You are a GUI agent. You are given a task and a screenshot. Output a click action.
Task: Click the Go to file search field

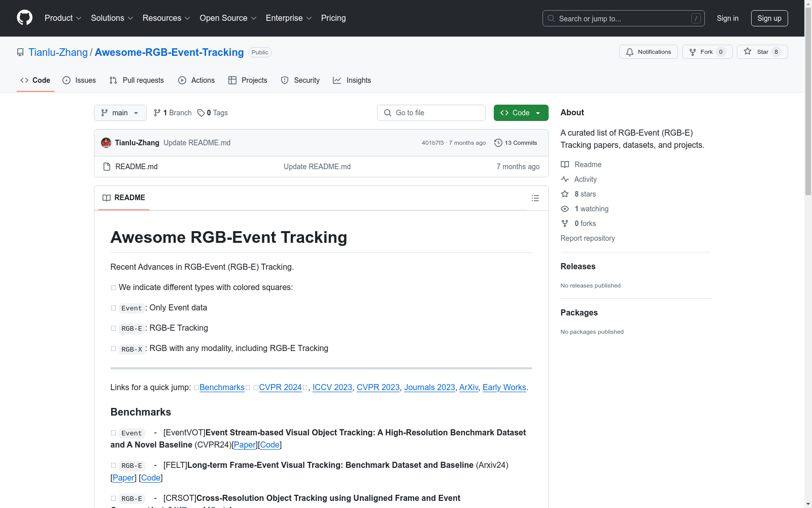[x=431, y=113]
